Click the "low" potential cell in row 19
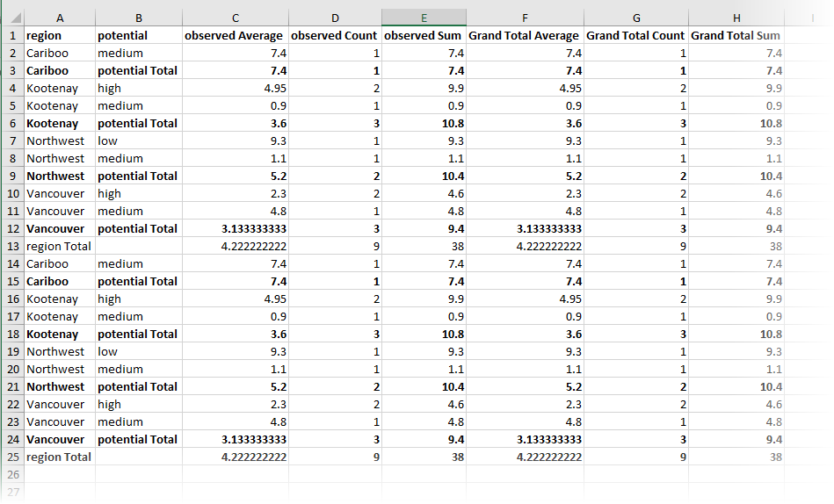The width and height of the screenshot is (834, 504). tap(138, 352)
